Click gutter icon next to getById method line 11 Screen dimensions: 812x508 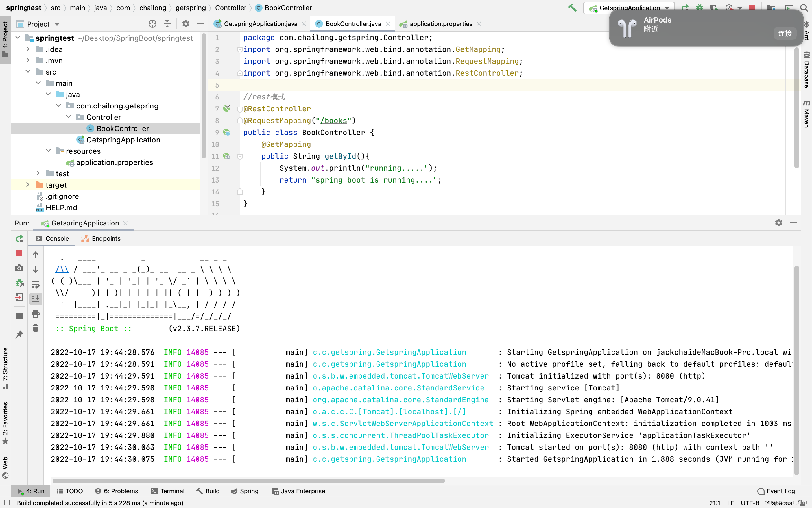pos(227,156)
